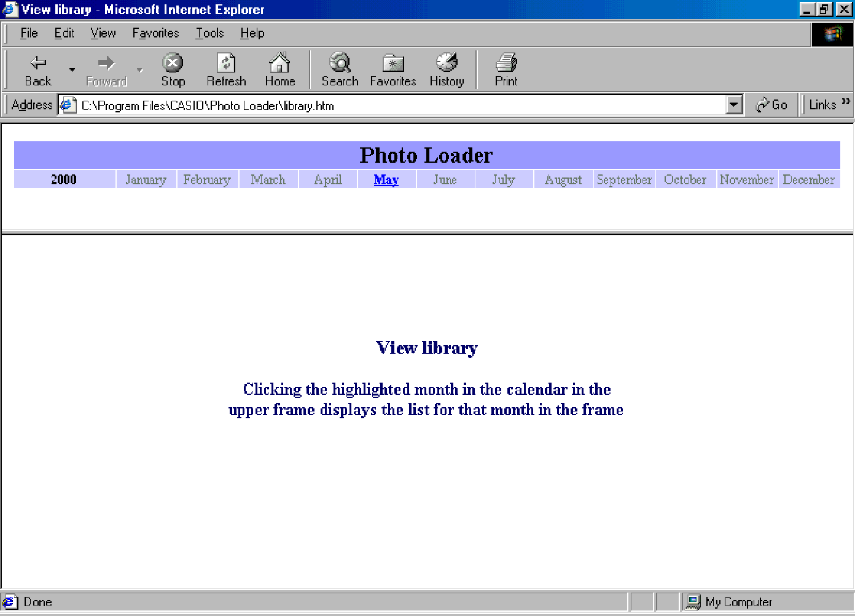Click the Links toolbar label
The image size is (855, 616).
tap(822, 105)
